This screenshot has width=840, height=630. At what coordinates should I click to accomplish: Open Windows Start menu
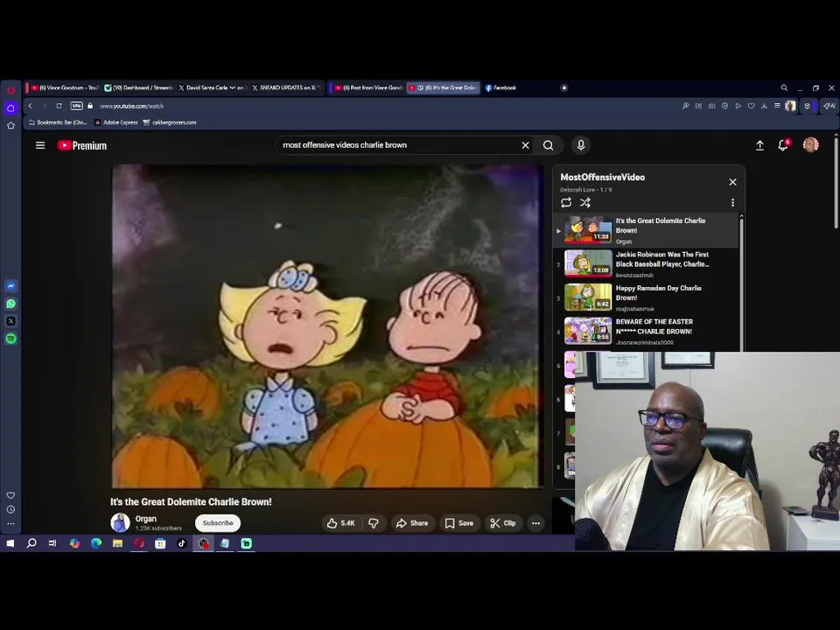pos(10,543)
